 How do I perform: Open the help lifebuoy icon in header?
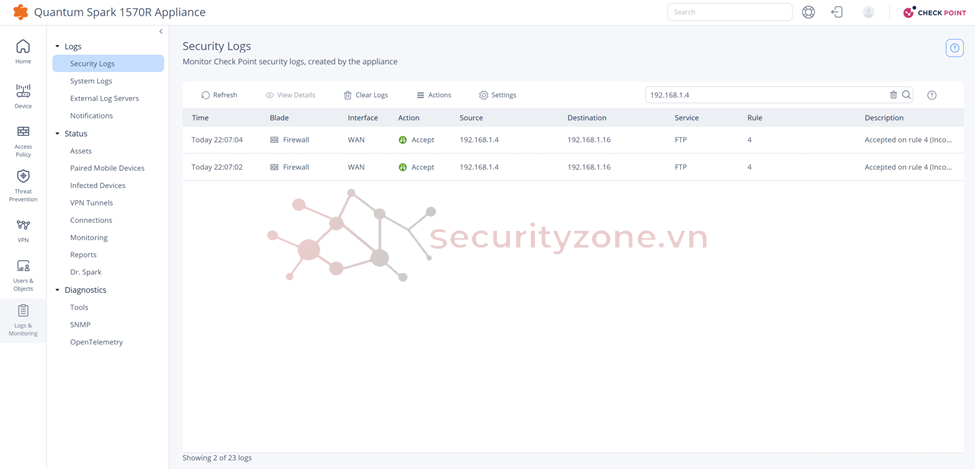808,12
